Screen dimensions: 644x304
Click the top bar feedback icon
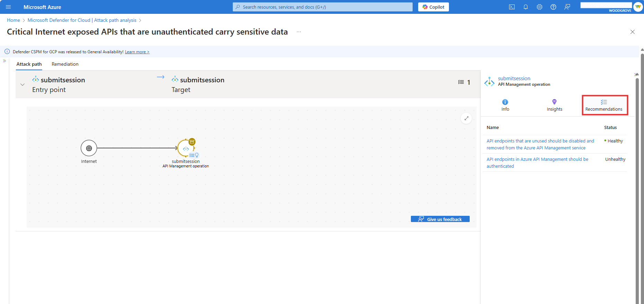[567, 7]
